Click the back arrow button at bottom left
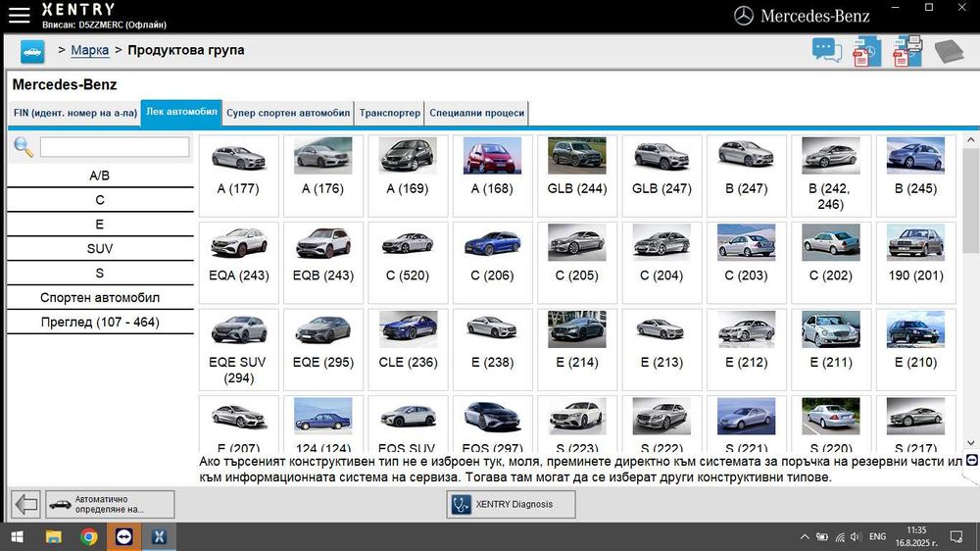This screenshot has height=551, width=980. click(25, 504)
